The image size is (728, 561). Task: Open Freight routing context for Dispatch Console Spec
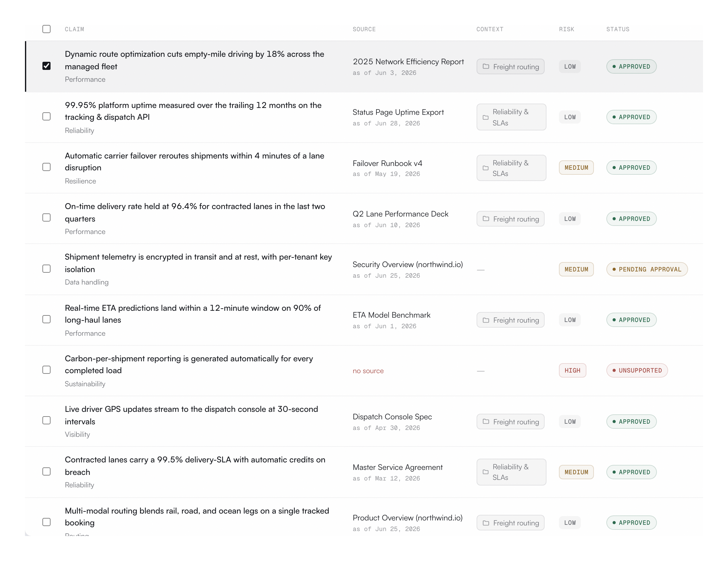[511, 422]
